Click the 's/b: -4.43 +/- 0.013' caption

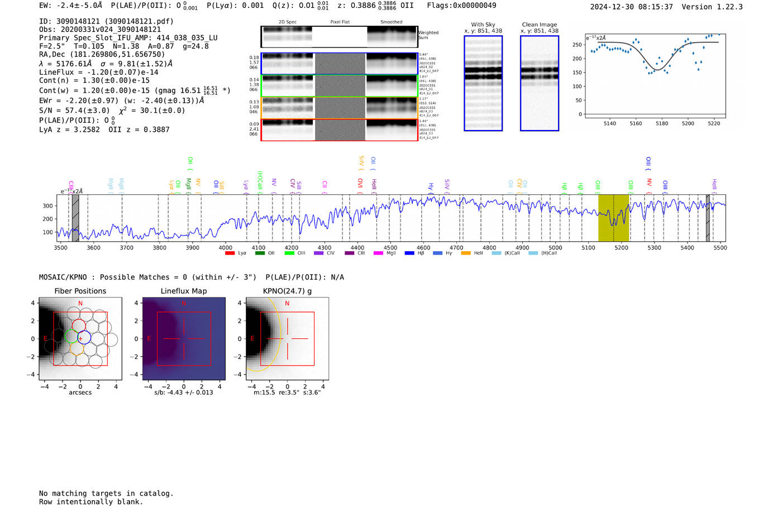pyautogui.click(x=184, y=392)
